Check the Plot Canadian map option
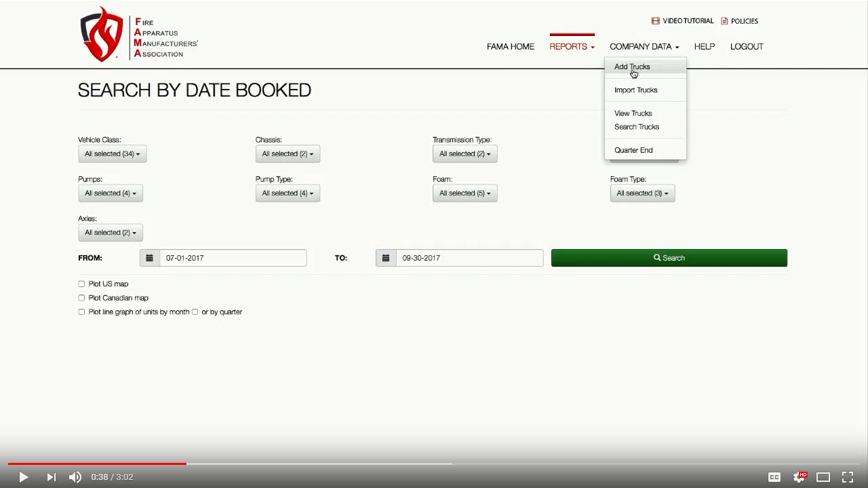868x488 pixels. coord(81,298)
